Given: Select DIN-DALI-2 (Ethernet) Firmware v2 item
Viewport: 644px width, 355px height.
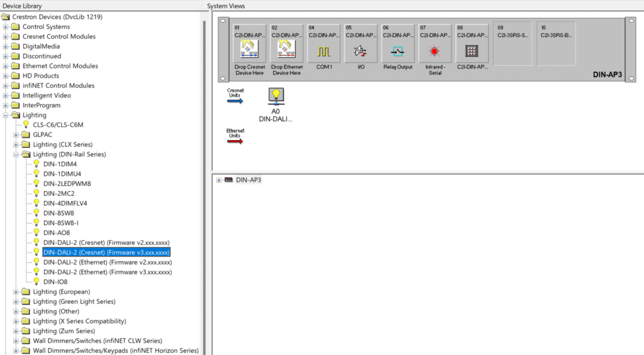Looking at the screenshot, I should [108, 262].
